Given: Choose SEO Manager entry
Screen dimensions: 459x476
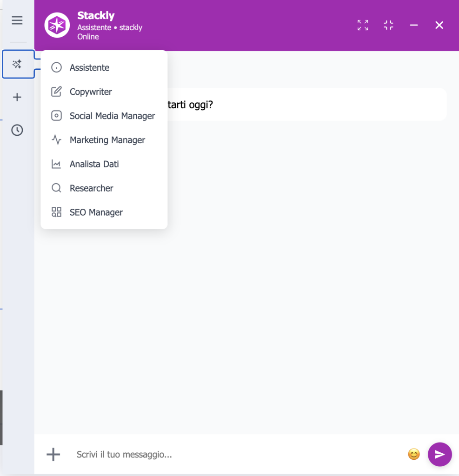Looking at the screenshot, I should (x=104, y=212).
